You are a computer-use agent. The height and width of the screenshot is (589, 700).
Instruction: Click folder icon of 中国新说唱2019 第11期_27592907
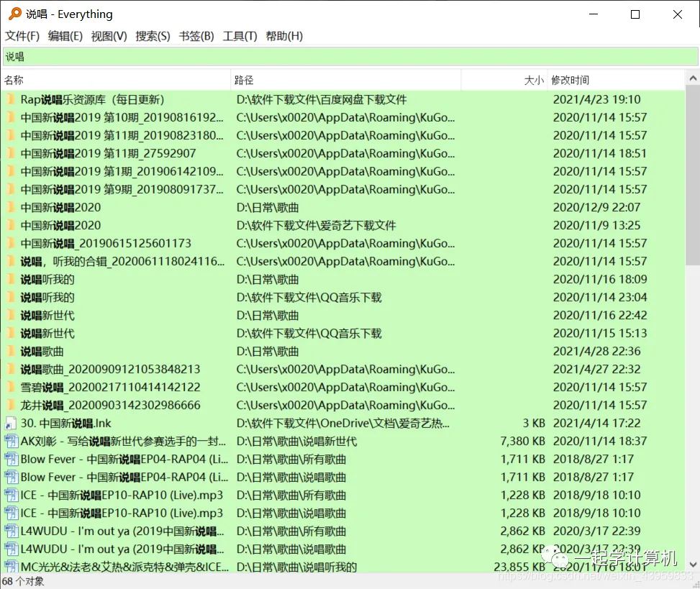11,153
